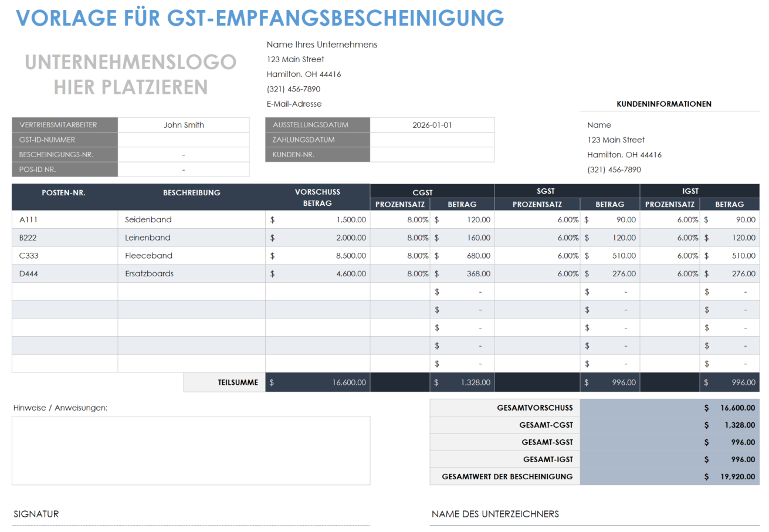Select the advance amount 4,600.00
Image resolution: width=769 pixels, height=532 pixels.
[x=351, y=273]
